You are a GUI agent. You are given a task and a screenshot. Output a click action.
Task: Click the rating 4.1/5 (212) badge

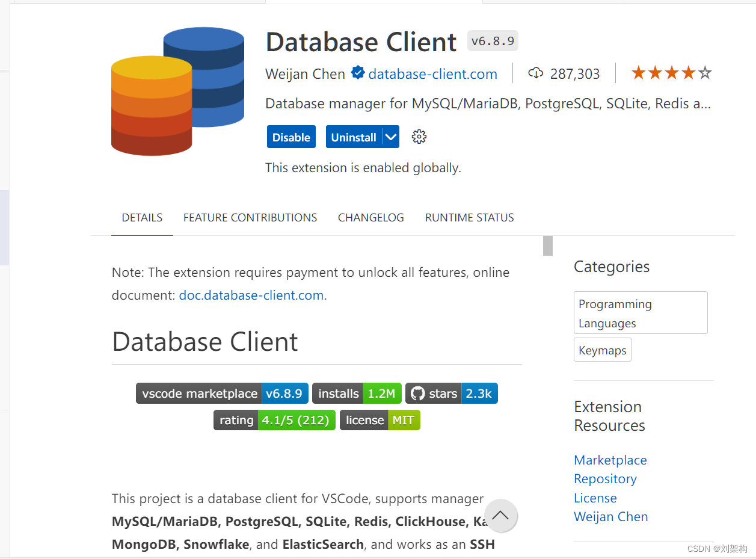tap(274, 420)
